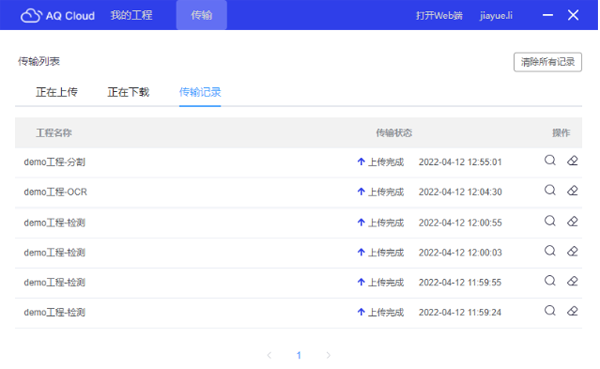Erase the demo工程-OCR record
This screenshot has width=600, height=369.
pyautogui.click(x=572, y=190)
